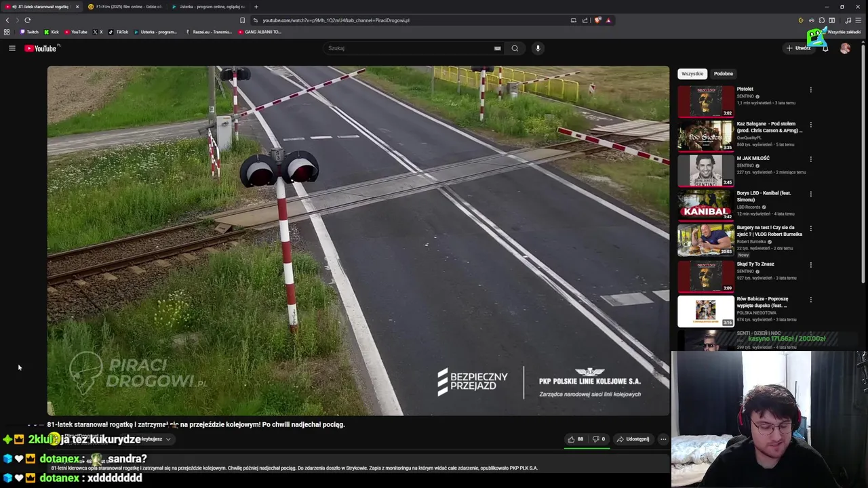Open the Raszei.eu bookmark
Viewport: 868px width, 488px height.
tap(209, 32)
